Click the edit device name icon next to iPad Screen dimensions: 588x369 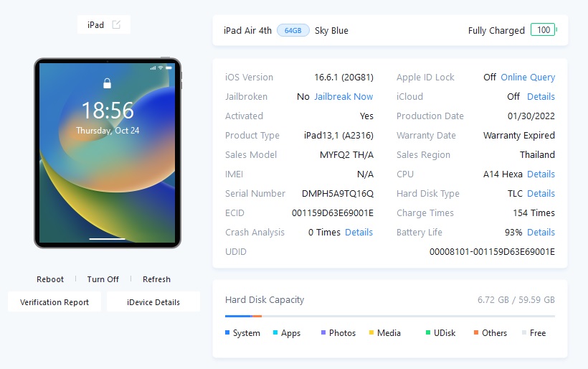116,25
